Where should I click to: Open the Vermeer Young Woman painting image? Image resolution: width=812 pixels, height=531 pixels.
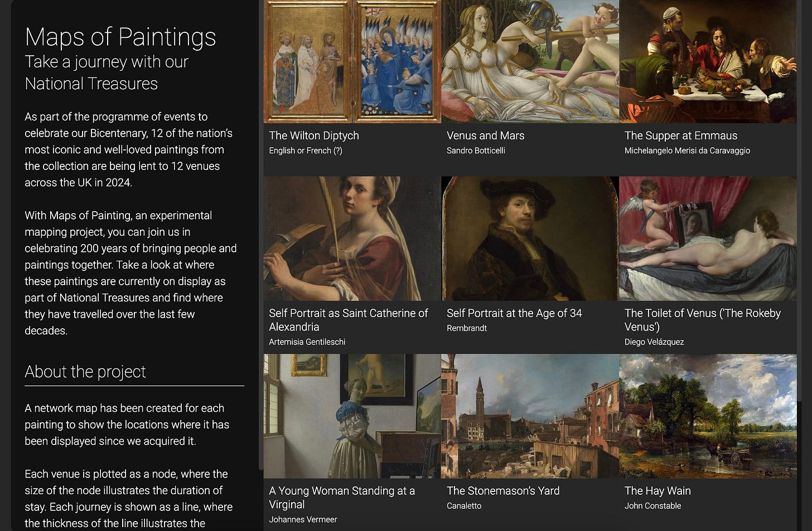coord(352,416)
